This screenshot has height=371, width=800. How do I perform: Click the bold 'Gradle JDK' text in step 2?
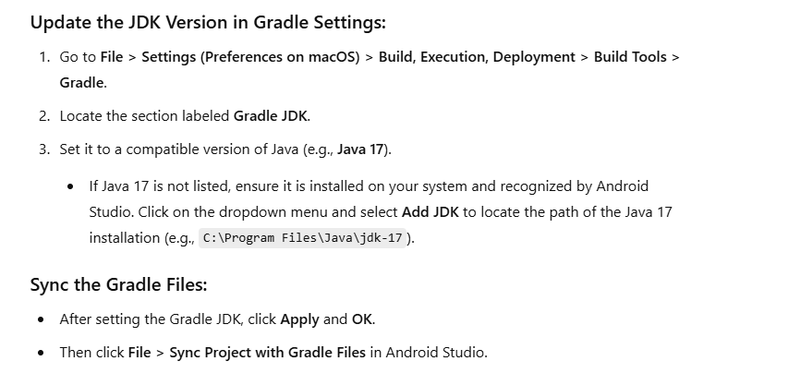pos(270,116)
